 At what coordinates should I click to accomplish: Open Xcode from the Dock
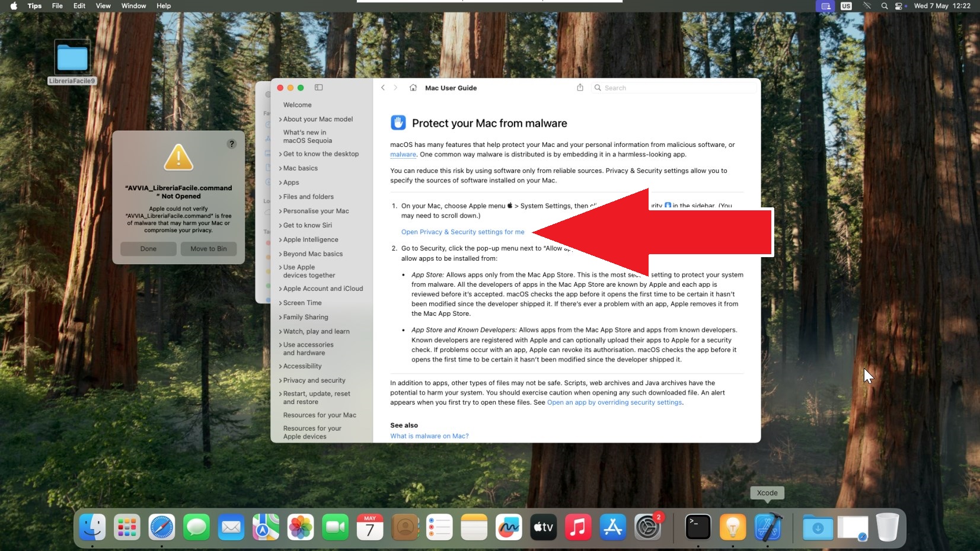click(x=768, y=527)
